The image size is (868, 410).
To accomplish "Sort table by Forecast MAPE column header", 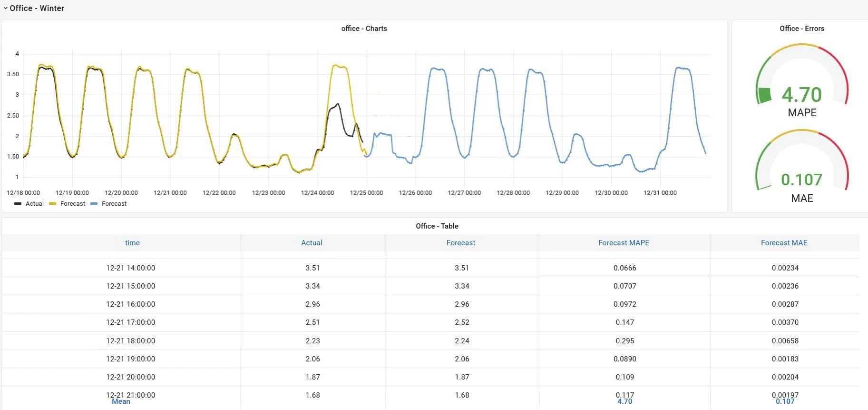I will (x=624, y=243).
